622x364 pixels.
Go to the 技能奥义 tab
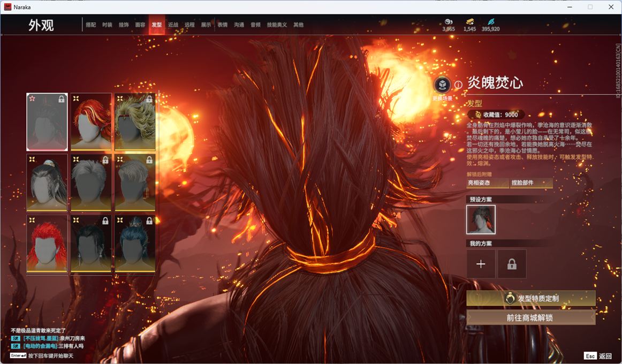pyautogui.click(x=277, y=25)
